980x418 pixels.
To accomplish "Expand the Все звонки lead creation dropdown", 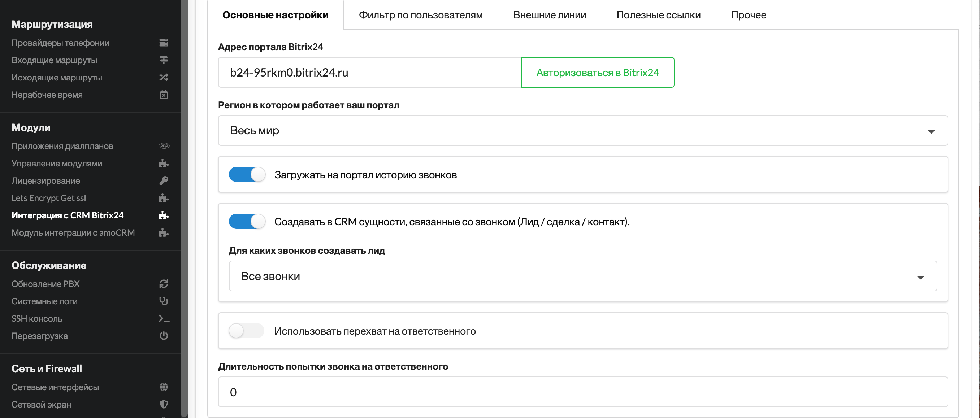I will pyautogui.click(x=583, y=276).
